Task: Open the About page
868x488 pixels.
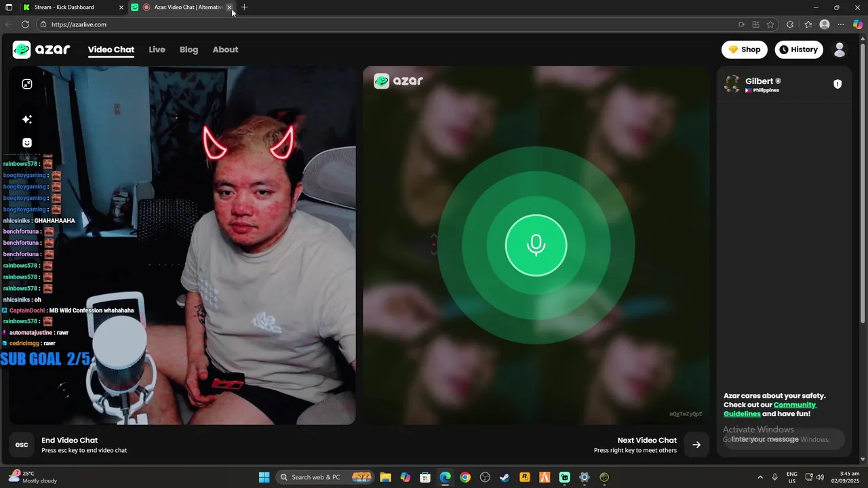Action: pos(225,49)
